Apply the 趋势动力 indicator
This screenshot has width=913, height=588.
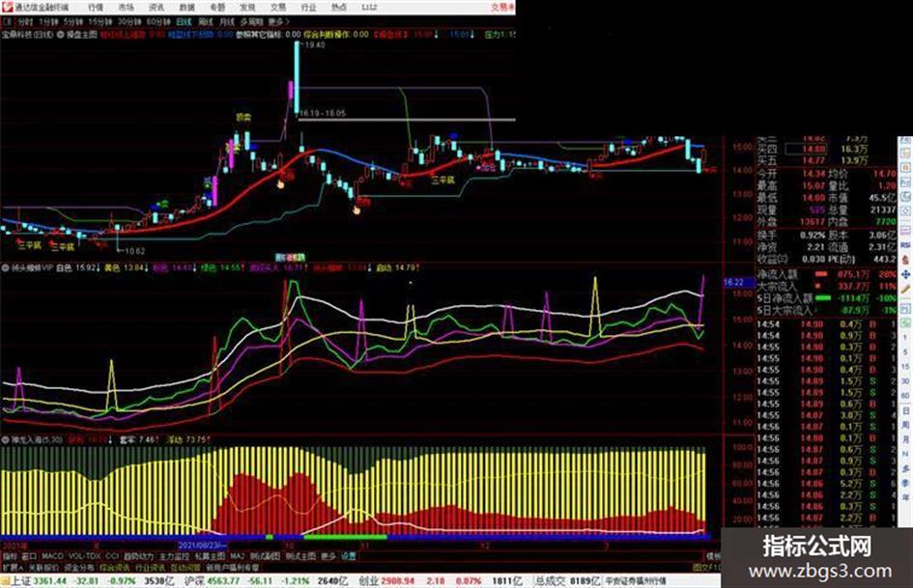click(138, 556)
